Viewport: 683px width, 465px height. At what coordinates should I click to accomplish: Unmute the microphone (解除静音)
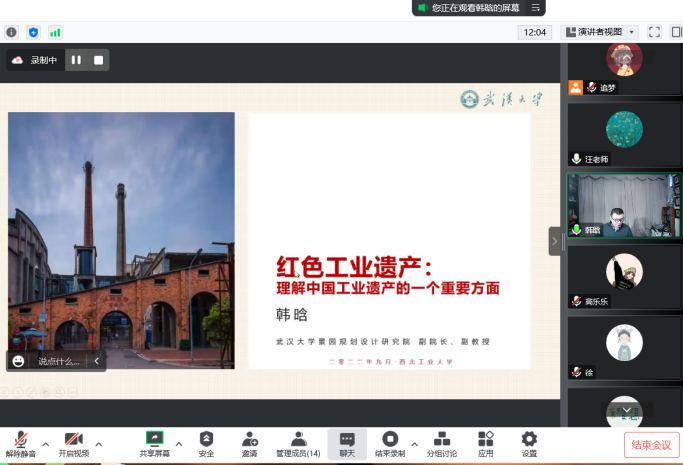coord(20,443)
